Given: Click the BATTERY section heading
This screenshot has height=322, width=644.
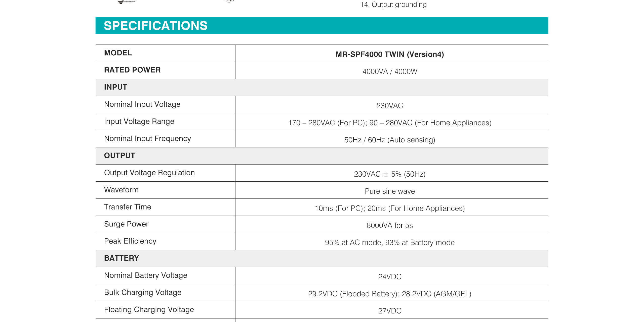Looking at the screenshot, I should coord(122,258).
